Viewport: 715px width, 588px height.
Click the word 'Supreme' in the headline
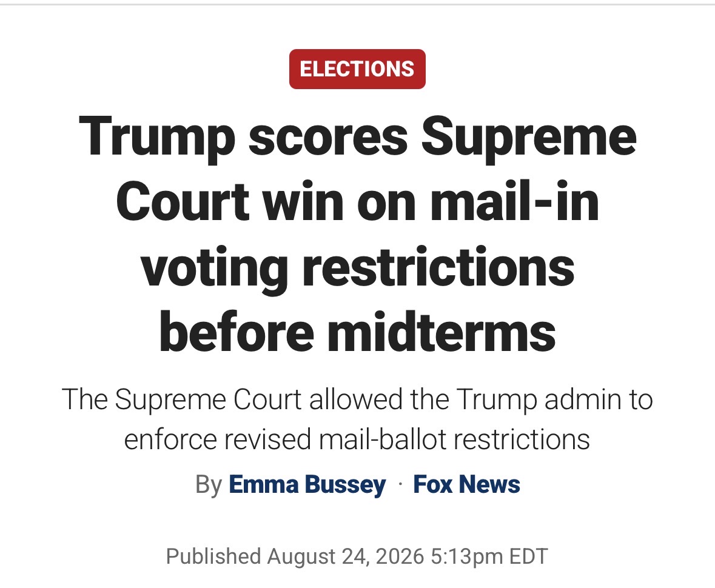[529, 137]
